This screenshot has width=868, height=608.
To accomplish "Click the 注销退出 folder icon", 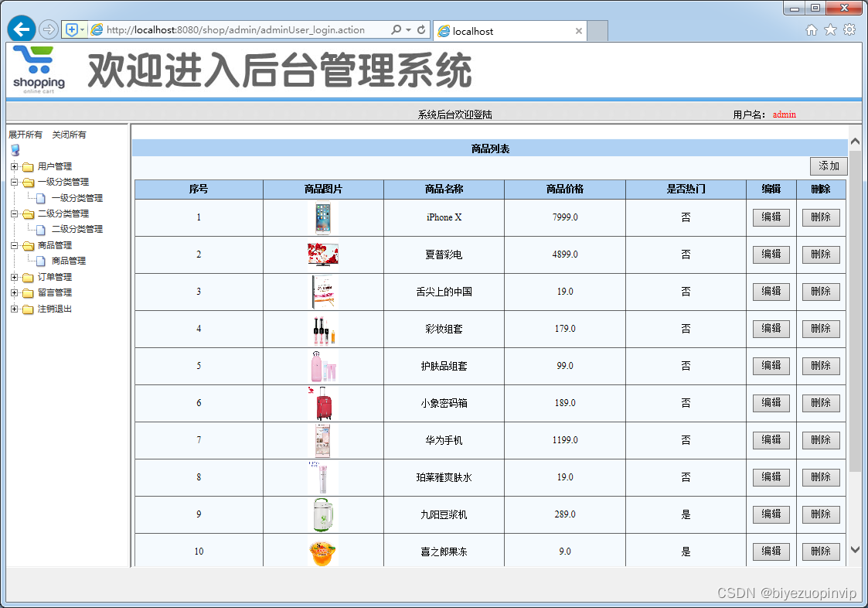I will pyautogui.click(x=29, y=309).
